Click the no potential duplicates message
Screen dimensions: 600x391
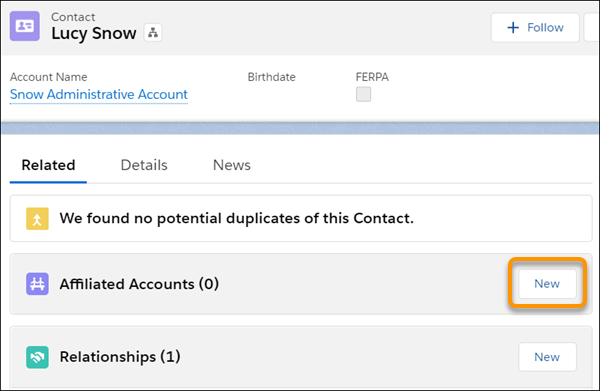point(236,218)
